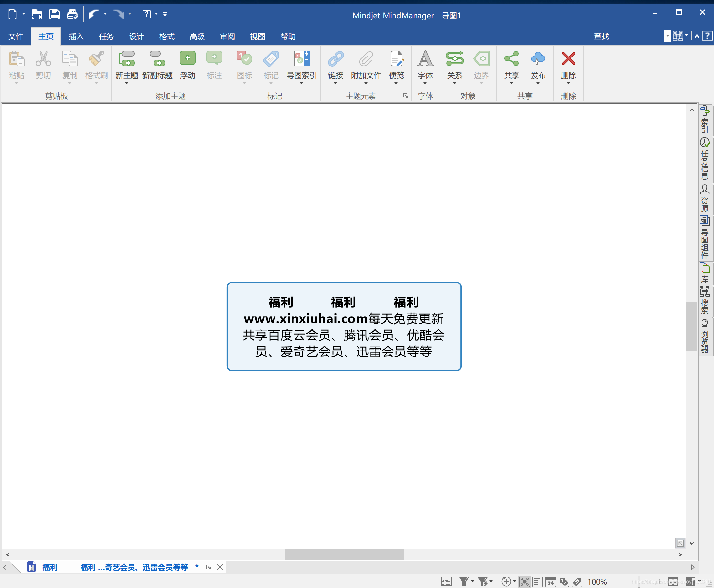714x588 pixels.
Task: Click the Redo arrow icon
Action: 118,14
